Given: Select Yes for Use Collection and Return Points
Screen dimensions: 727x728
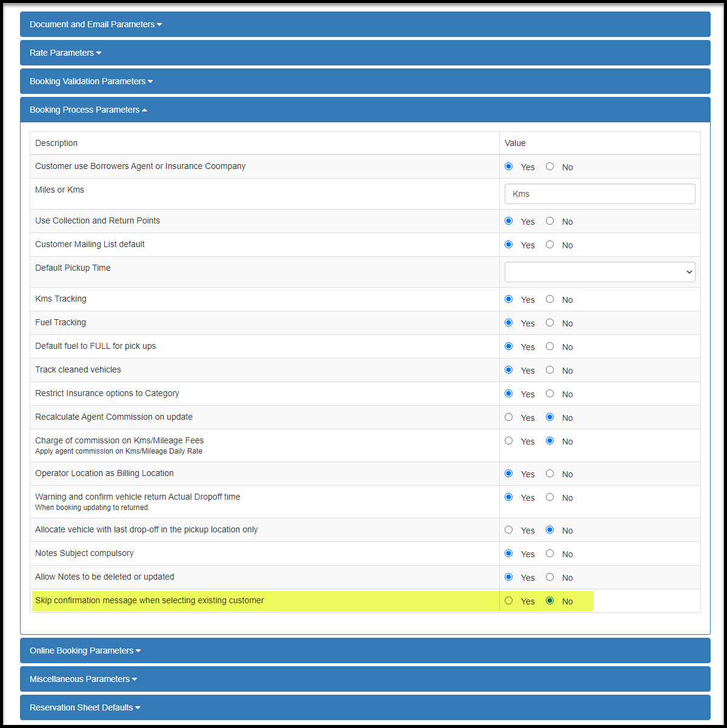Looking at the screenshot, I should 508,220.
